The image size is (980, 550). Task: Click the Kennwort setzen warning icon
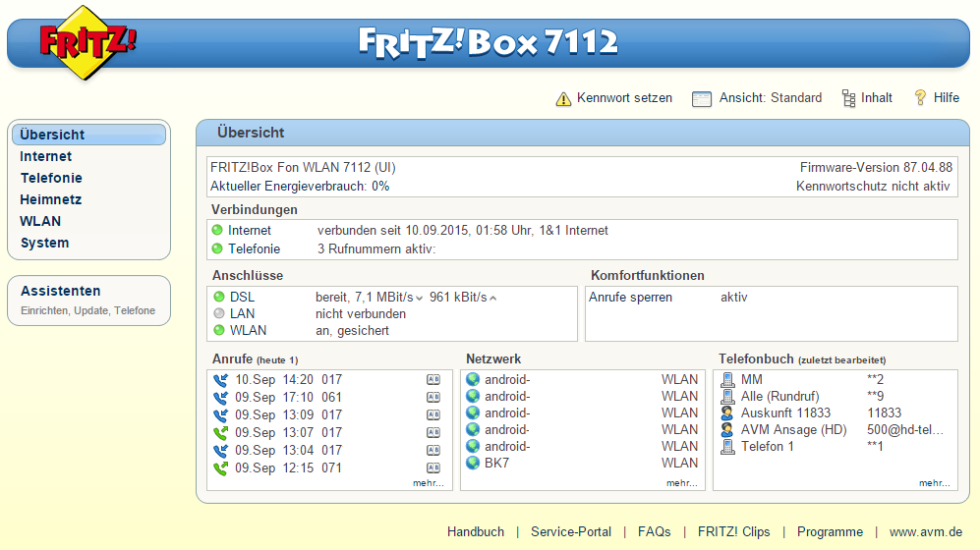pos(563,98)
